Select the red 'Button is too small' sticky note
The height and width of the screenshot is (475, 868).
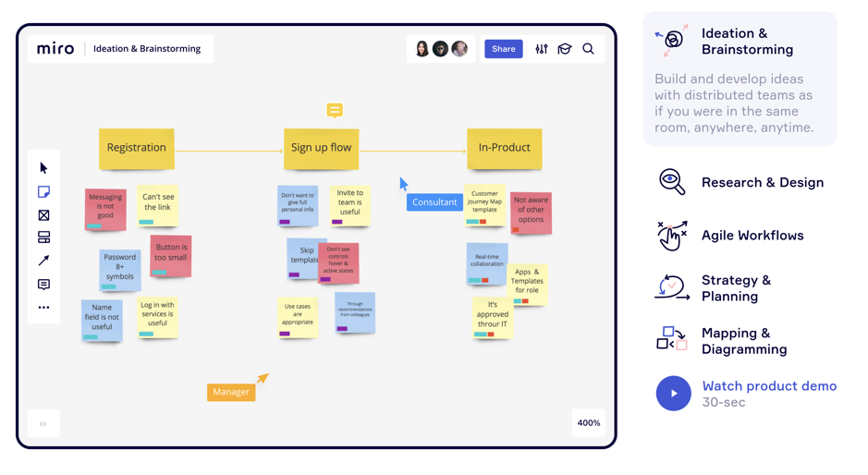tap(171, 256)
